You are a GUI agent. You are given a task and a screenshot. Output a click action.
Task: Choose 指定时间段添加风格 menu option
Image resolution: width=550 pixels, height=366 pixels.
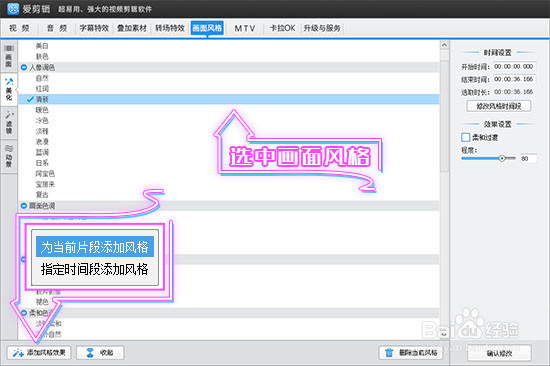tap(95, 269)
